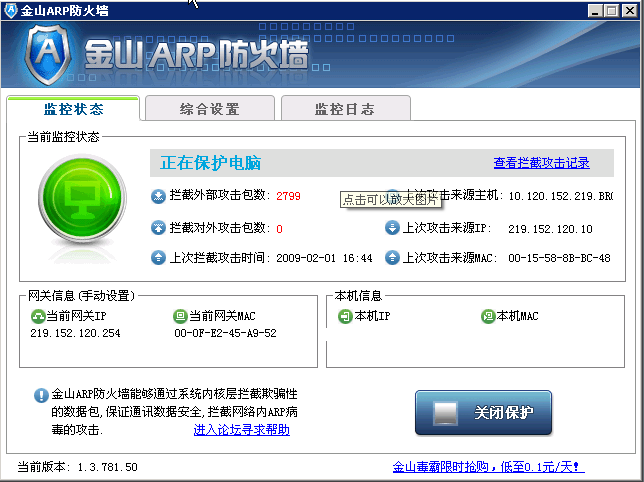Click the 点击可以放大图片 tooltip
The height and width of the screenshot is (482, 644).
click(x=390, y=200)
